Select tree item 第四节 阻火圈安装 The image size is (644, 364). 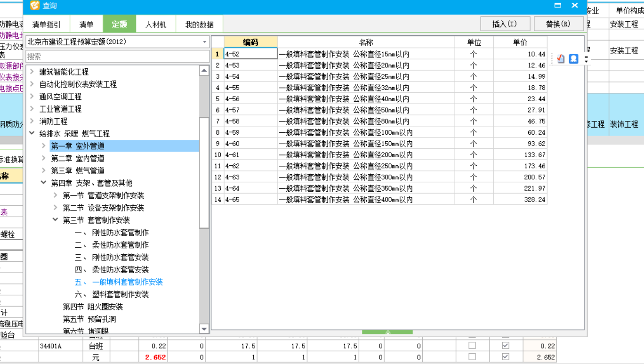[x=93, y=307]
